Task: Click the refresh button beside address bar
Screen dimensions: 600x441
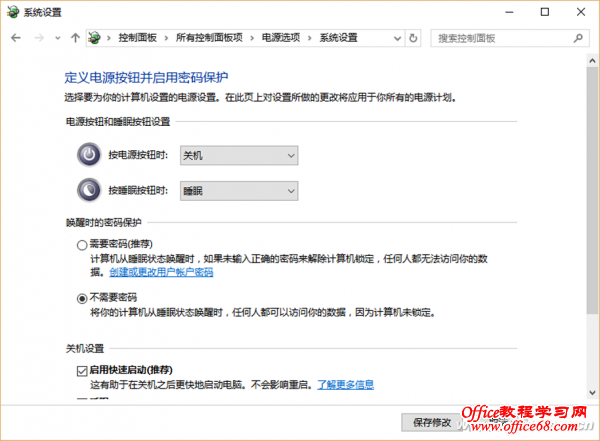Action: [x=413, y=38]
